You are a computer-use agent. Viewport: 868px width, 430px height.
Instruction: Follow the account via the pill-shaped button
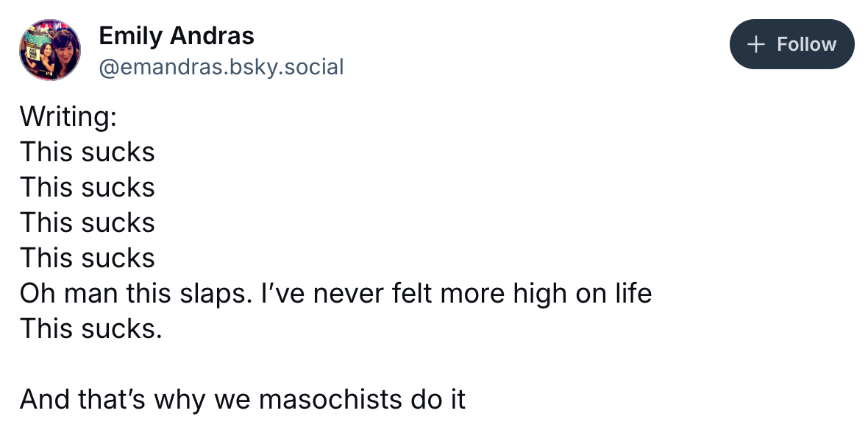point(791,44)
